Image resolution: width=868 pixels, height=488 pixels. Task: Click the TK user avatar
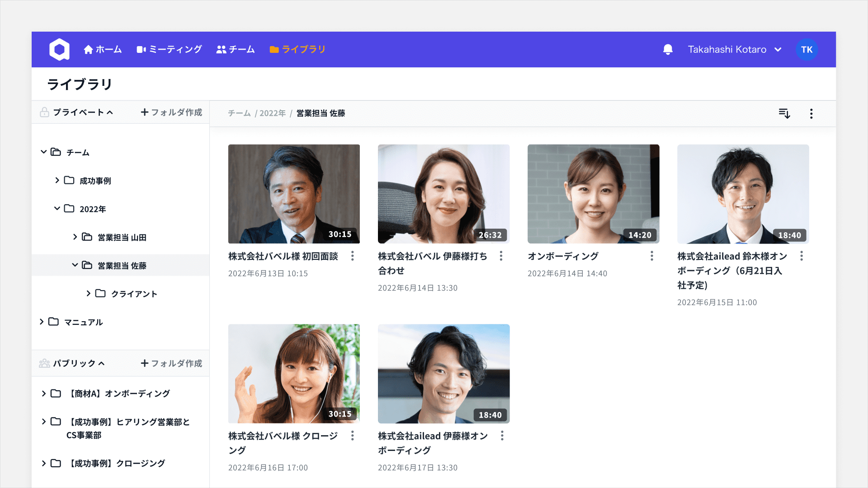807,50
